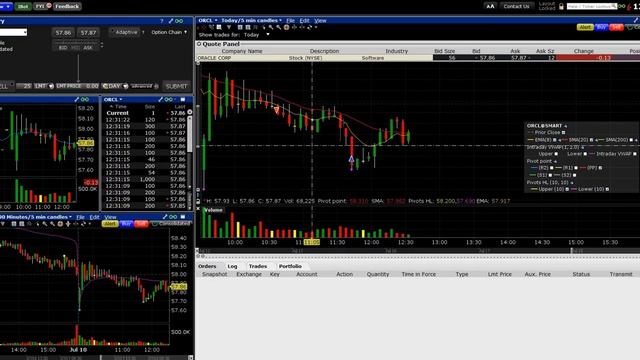
Task: Click the refresh icon in main chart toolbar
Action: click(x=310, y=27)
